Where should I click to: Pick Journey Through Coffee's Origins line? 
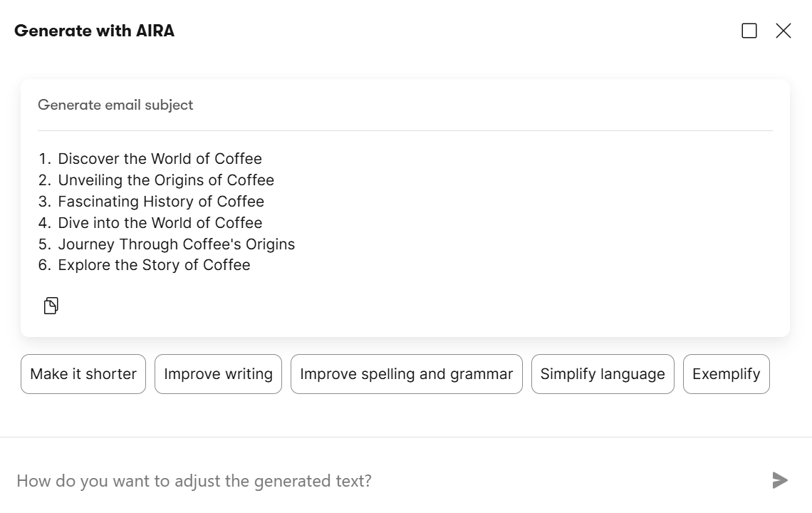pyautogui.click(x=176, y=244)
